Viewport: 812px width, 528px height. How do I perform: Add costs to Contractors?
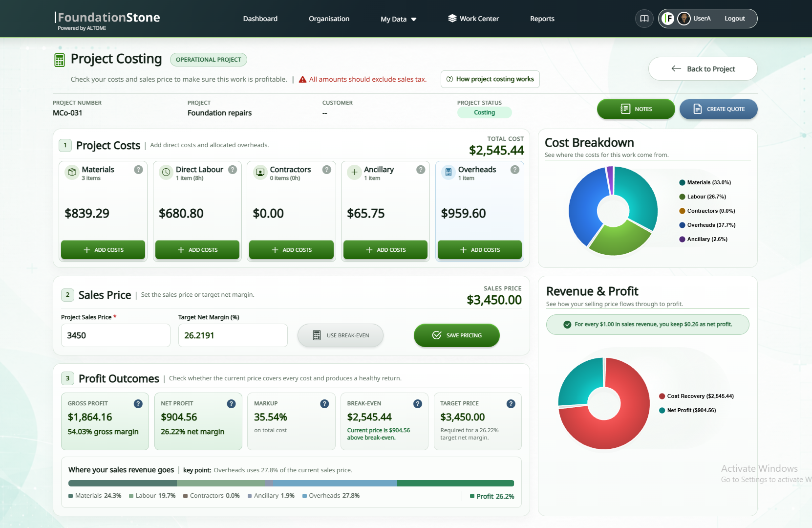click(291, 250)
